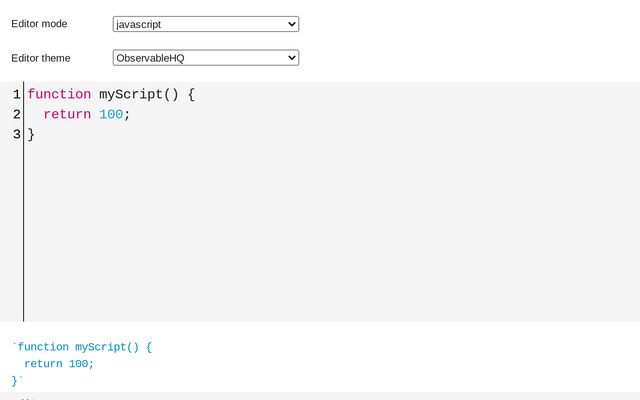This screenshot has width=640, height=400.
Task: Click the number 100 in editor
Action: [x=111, y=114]
